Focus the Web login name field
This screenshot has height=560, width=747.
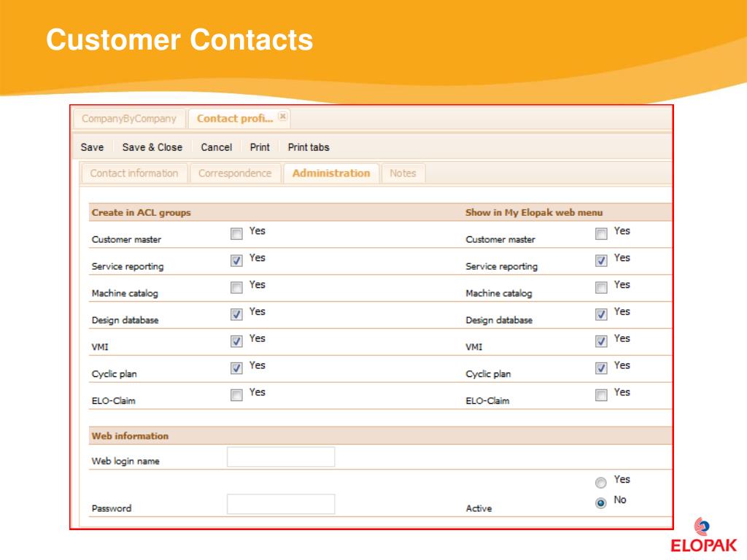pos(281,457)
